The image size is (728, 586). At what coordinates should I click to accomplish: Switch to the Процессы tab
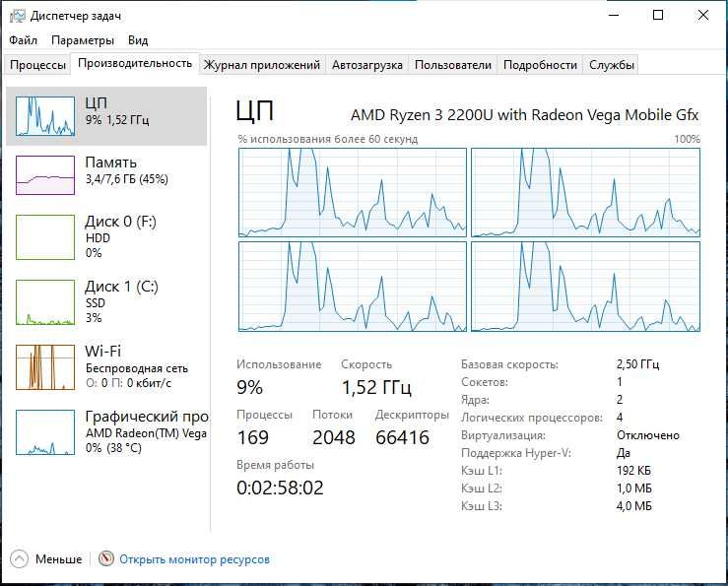37,65
